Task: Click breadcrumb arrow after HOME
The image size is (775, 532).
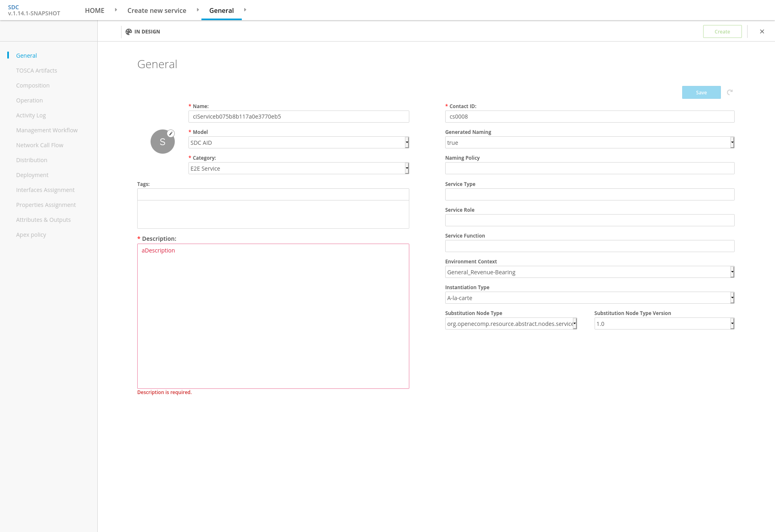Action: coord(116,10)
